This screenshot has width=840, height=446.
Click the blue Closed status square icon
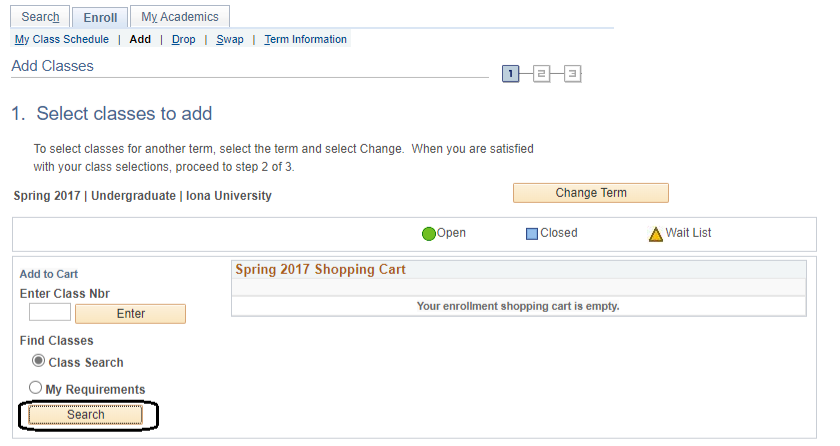[x=532, y=234]
